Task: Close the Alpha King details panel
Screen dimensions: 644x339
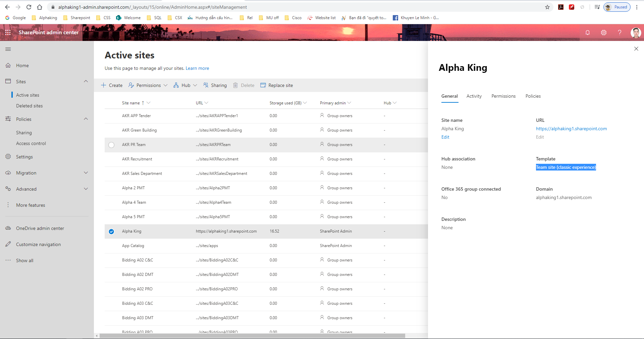Action: pos(636,49)
